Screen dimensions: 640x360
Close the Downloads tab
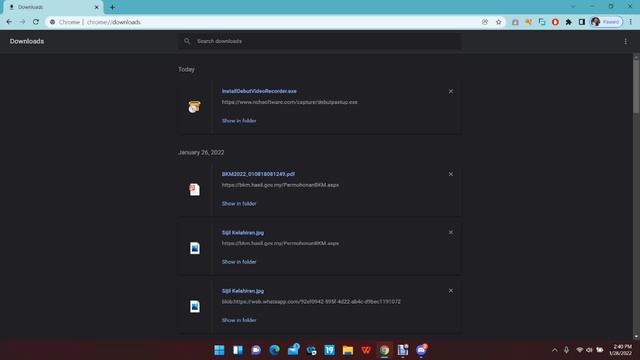coord(97,7)
